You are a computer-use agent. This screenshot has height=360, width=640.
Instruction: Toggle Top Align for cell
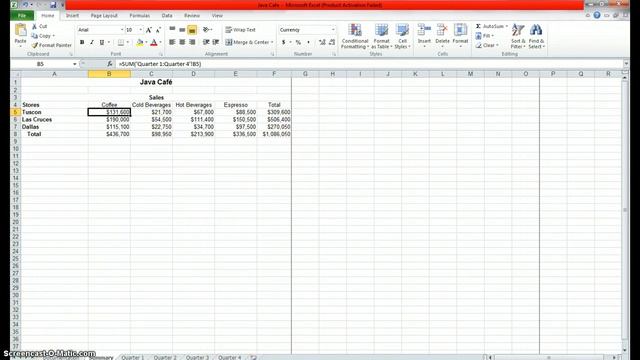pyautogui.click(x=172, y=29)
